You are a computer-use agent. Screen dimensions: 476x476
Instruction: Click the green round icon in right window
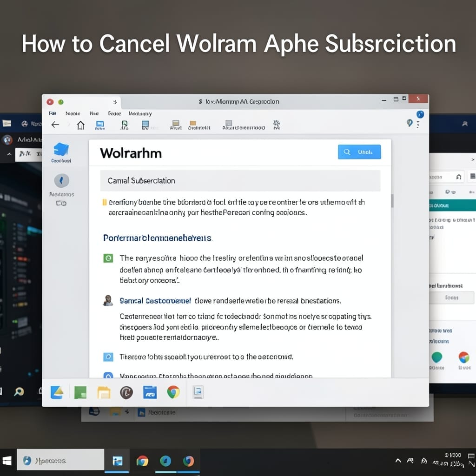click(436, 357)
